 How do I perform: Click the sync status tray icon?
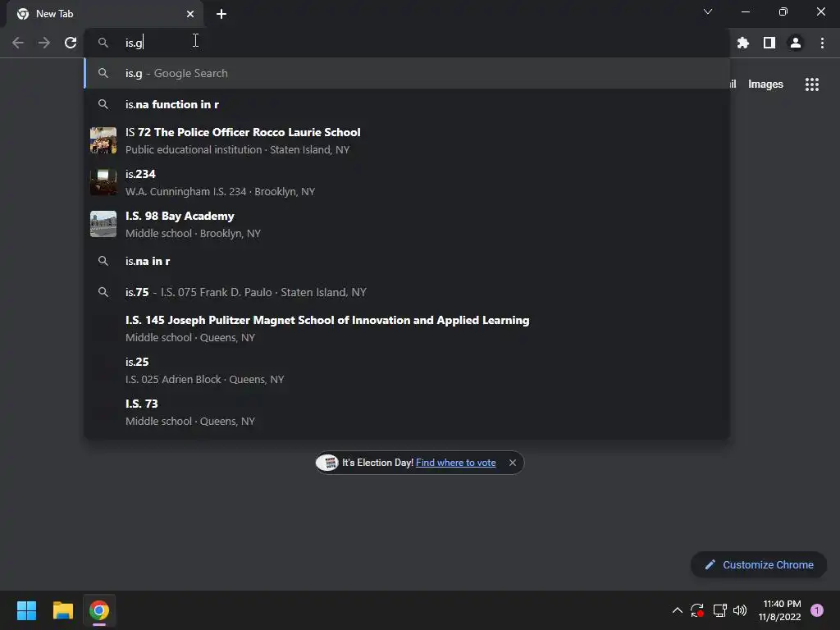click(x=697, y=610)
